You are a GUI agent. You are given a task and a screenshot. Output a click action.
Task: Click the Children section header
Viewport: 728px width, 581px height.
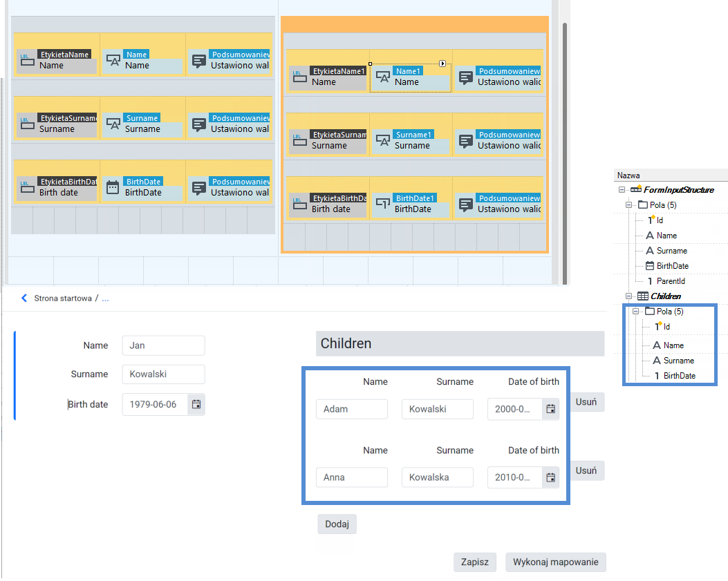460,343
